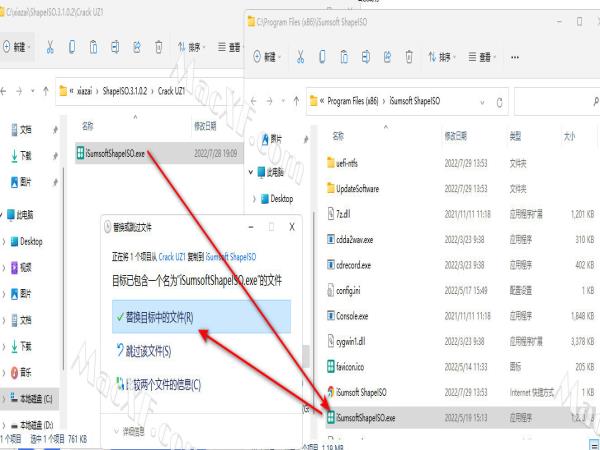Select iSumsoftShapeISO.exe in Program Files list
The height and width of the screenshot is (450, 600).
tap(463, 417)
